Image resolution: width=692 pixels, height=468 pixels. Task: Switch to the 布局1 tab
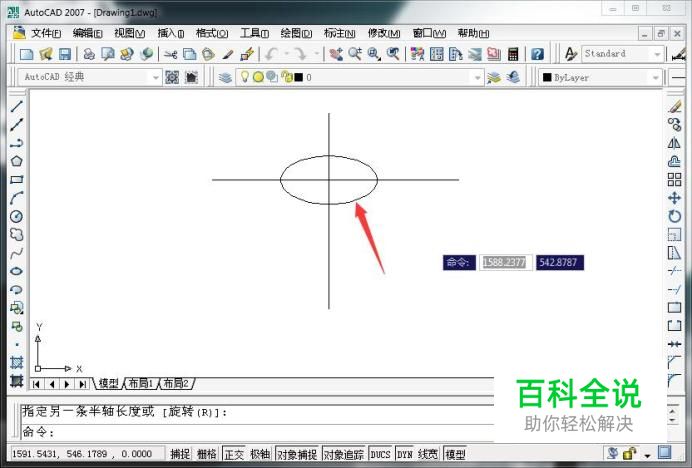click(x=140, y=383)
